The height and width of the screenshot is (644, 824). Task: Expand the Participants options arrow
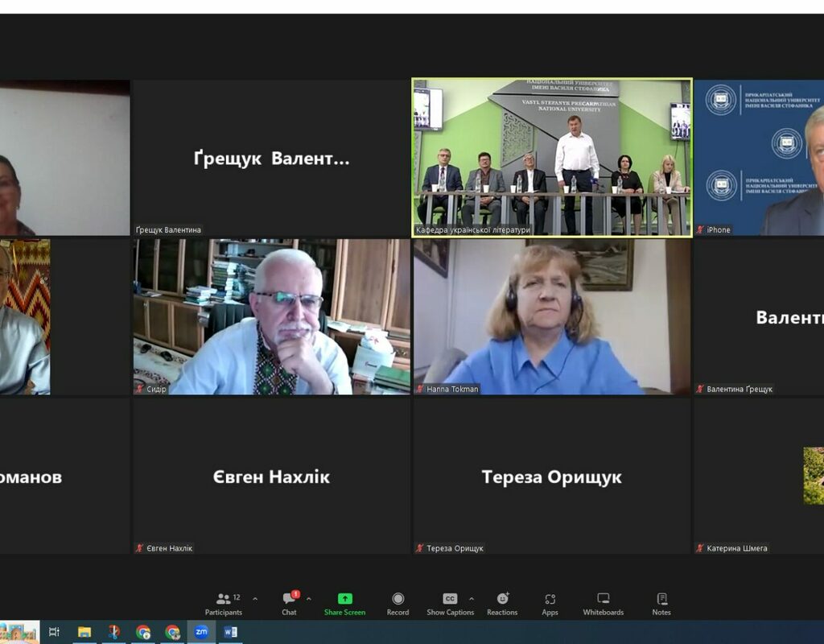tap(255, 599)
